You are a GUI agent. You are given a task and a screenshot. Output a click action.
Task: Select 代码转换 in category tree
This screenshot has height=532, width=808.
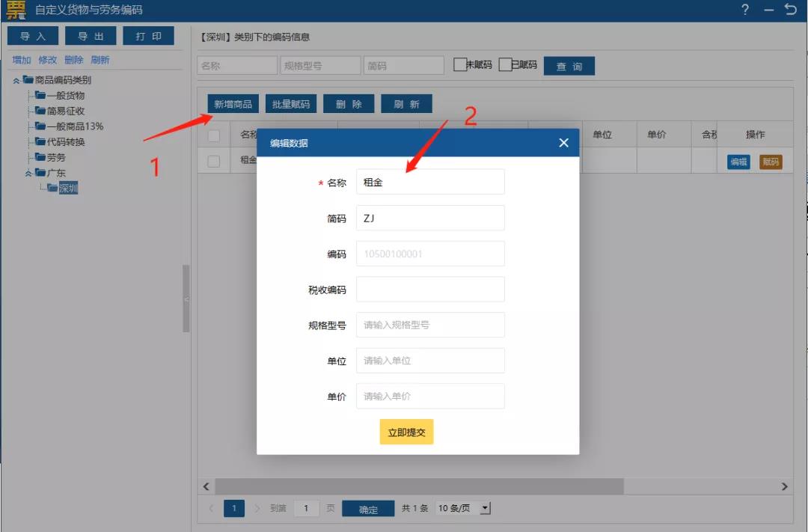(x=66, y=141)
